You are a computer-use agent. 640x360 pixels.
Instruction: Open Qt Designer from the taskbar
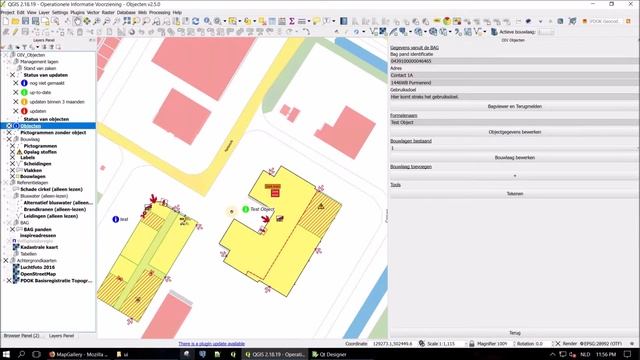coord(329,354)
